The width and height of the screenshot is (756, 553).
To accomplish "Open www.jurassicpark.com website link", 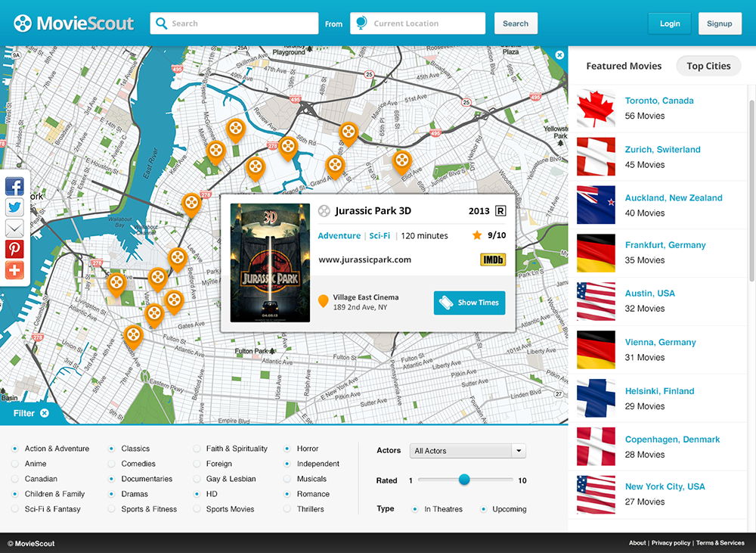I will click(365, 259).
